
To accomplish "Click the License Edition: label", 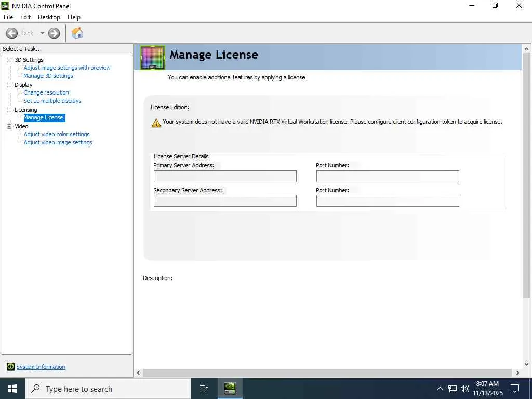I will tap(170, 107).
